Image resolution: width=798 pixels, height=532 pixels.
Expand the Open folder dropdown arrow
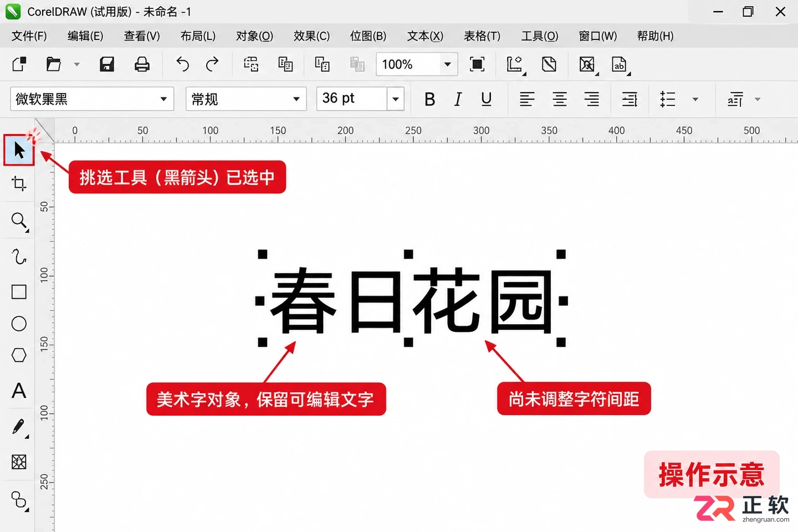(77, 64)
